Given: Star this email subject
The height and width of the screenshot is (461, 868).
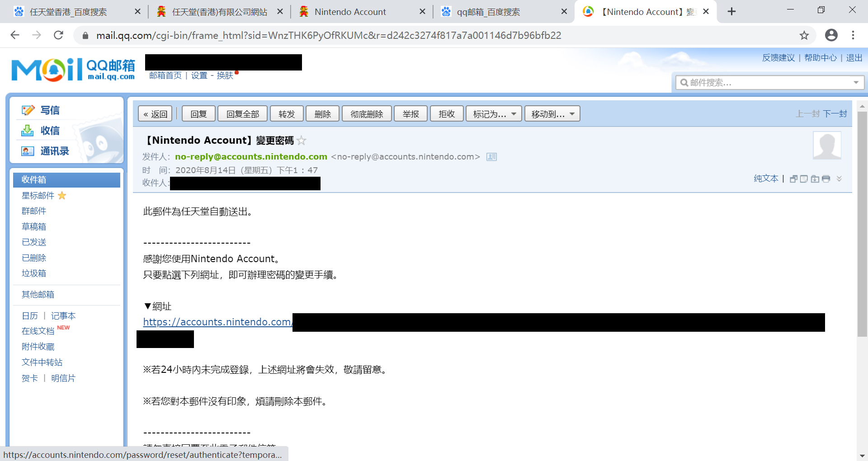Looking at the screenshot, I should click(302, 141).
